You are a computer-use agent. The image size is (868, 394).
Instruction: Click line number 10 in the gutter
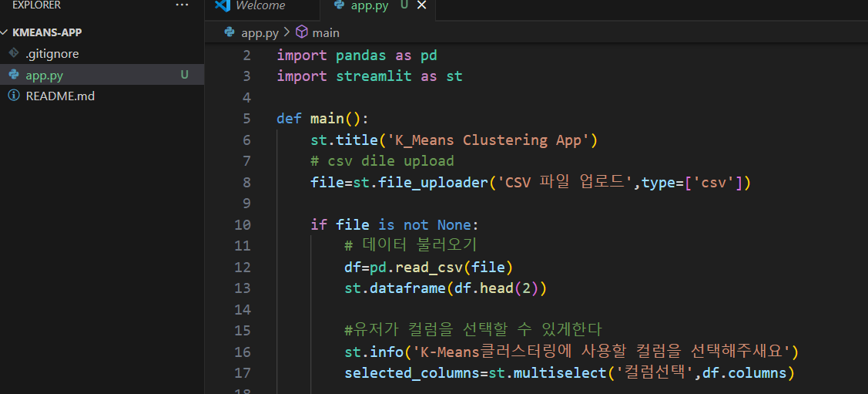[243, 224]
